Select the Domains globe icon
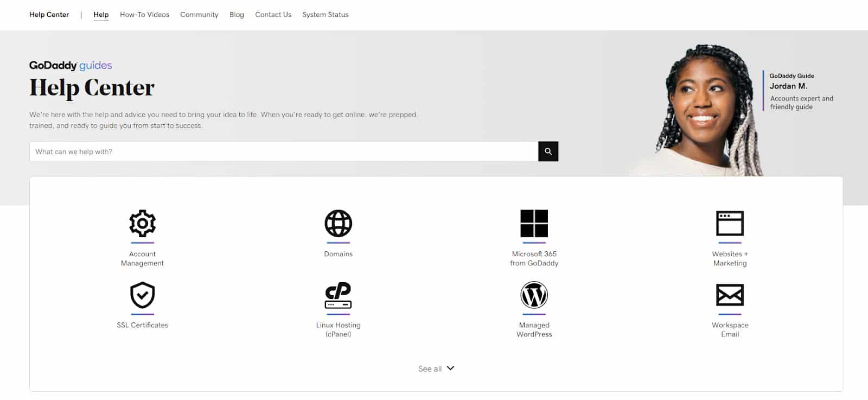Screen dimensions: 868x400 338,223
